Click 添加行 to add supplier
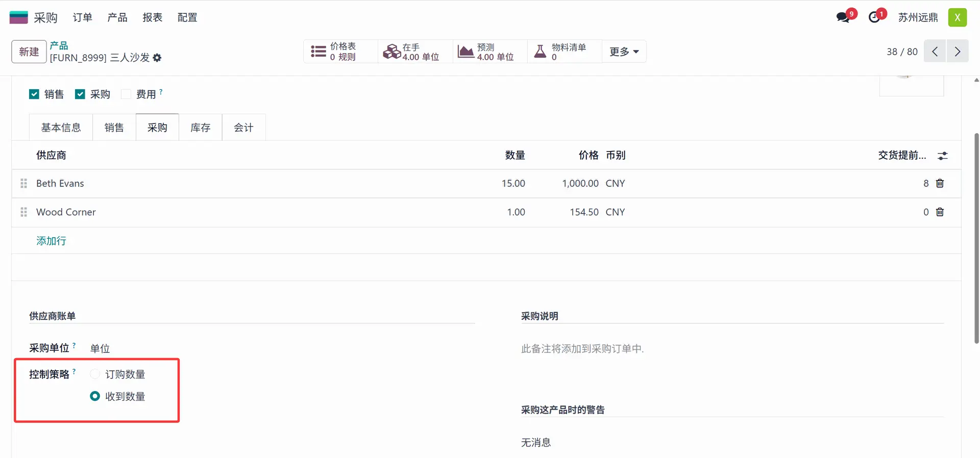 pyautogui.click(x=51, y=241)
